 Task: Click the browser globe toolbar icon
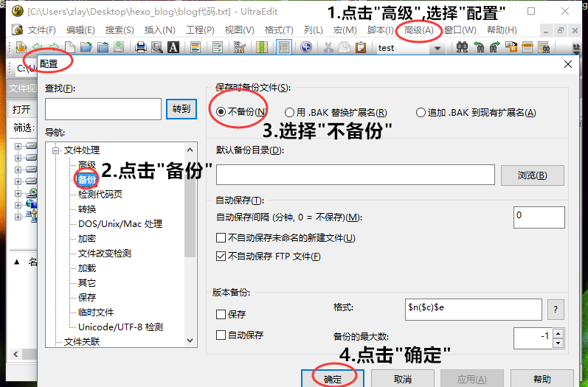pyautogui.click(x=306, y=47)
